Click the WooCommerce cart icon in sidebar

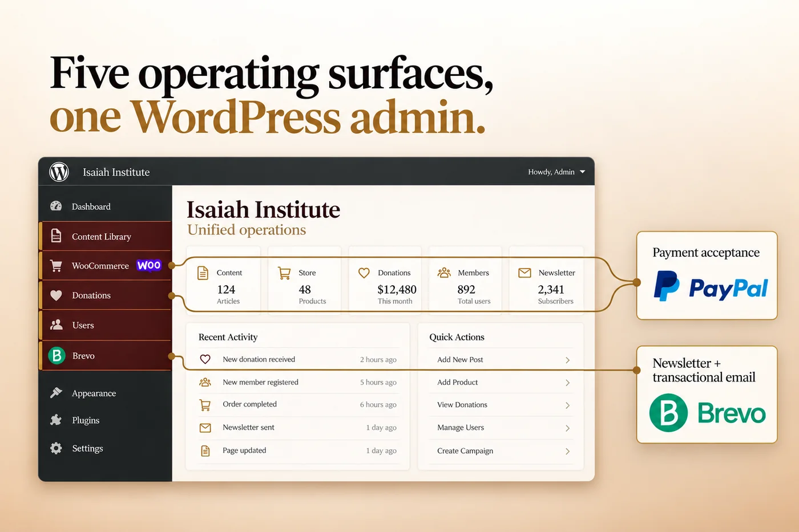56,266
